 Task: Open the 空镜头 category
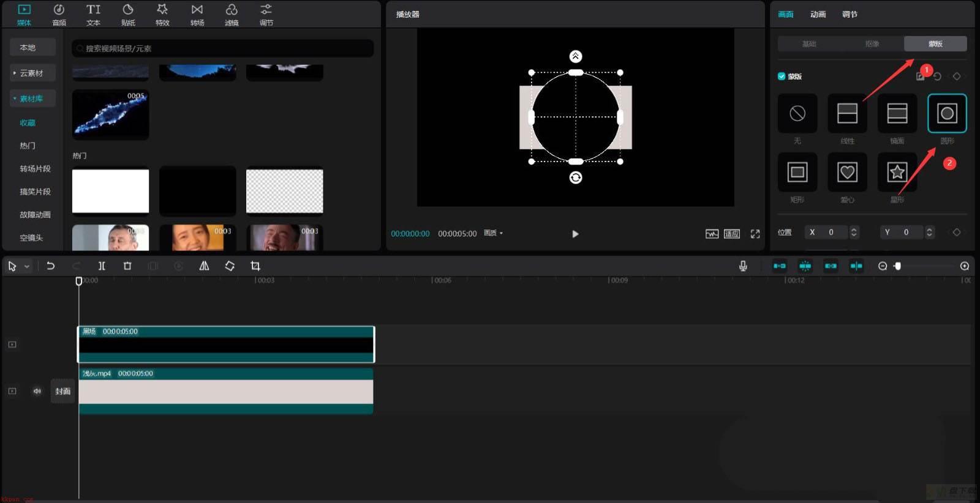coord(31,237)
